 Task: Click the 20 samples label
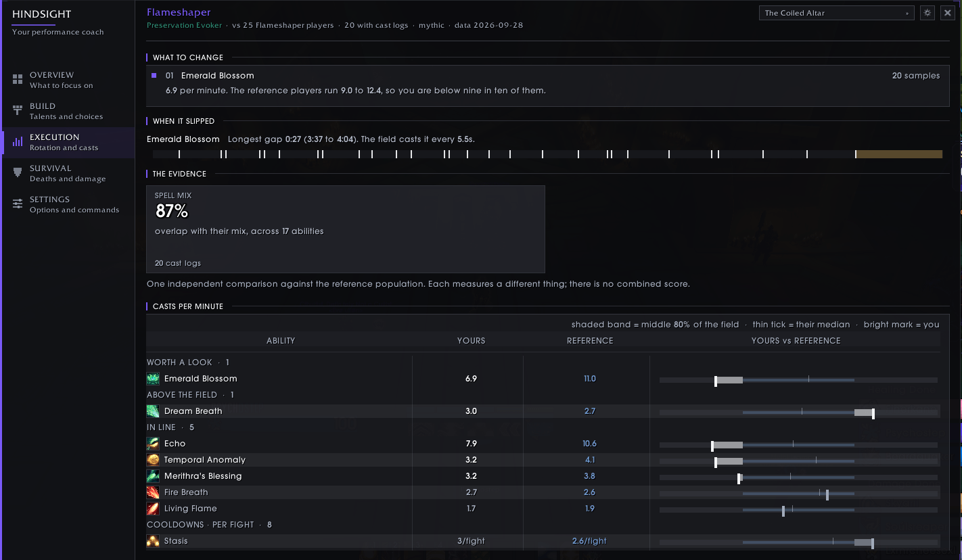[916, 76]
